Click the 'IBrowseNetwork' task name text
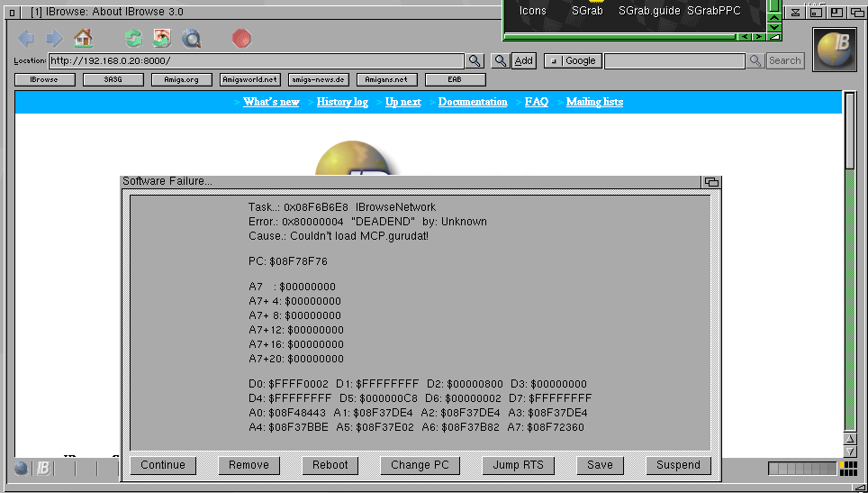 [x=395, y=207]
